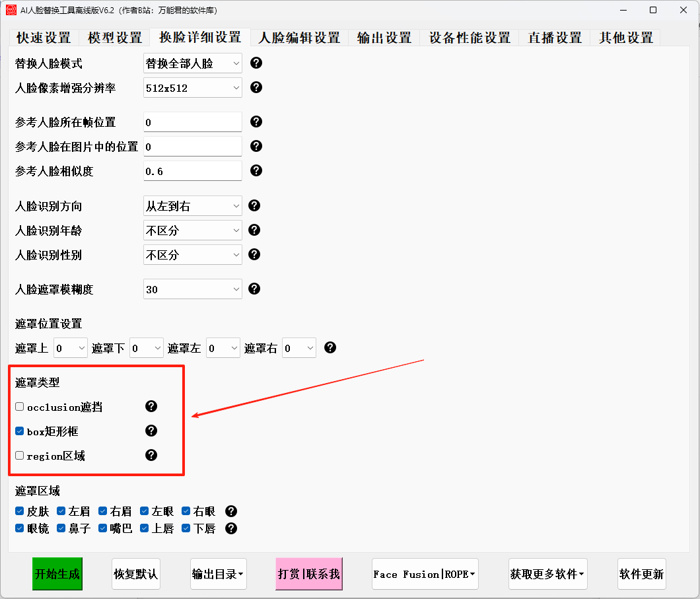The width and height of the screenshot is (700, 599).
Task: Expand the 遮罩上 value dropdown
Action: (x=71, y=348)
